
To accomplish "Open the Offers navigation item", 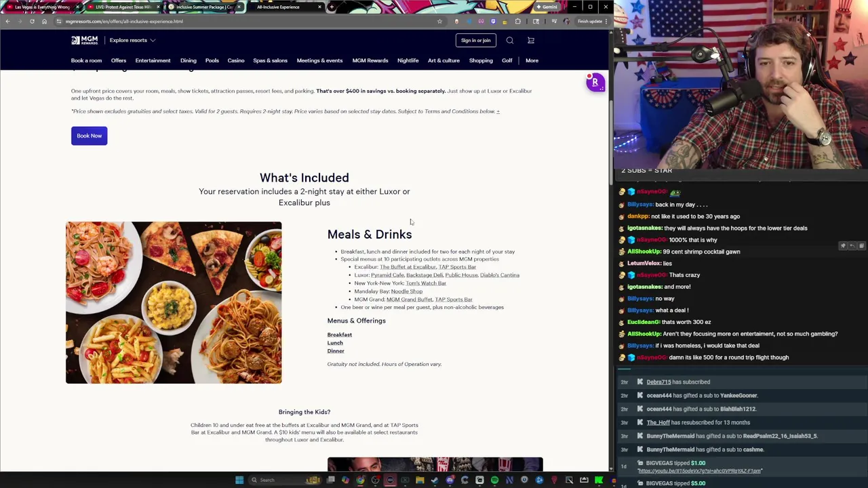I will (119, 60).
